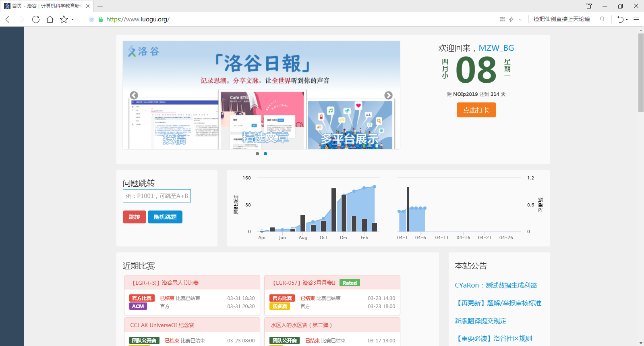Restore the browser window size
The image size is (644, 346).
click(x=620, y=6)
